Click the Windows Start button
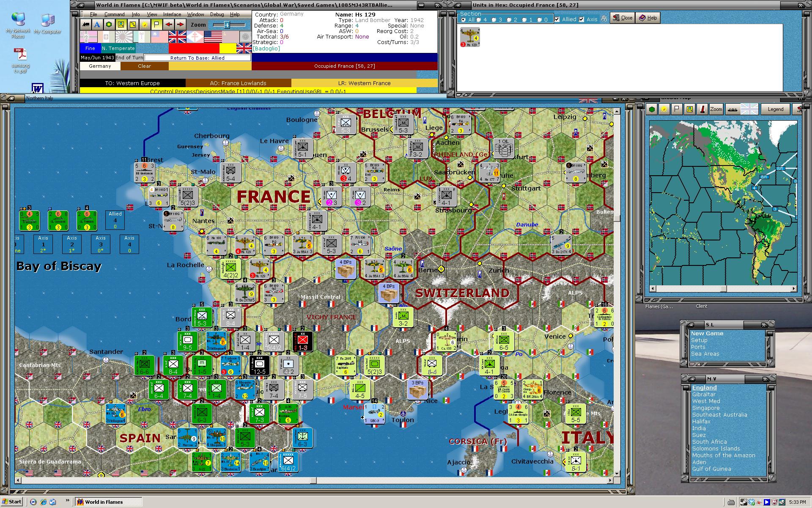The image size is (812, 508). (x=12, y=502)
